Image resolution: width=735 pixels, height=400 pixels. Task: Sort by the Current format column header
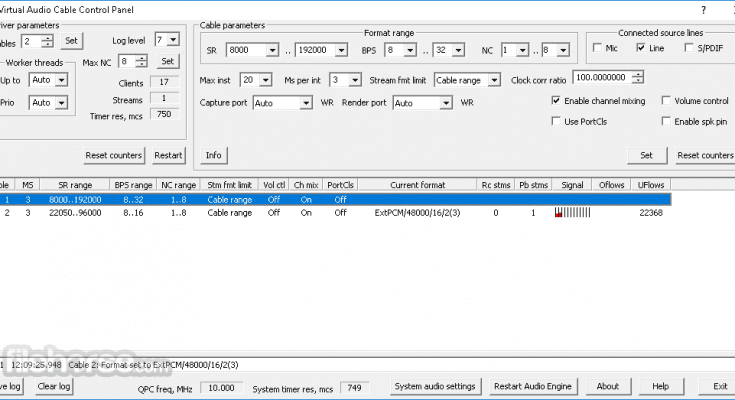[x=417, y=185]
